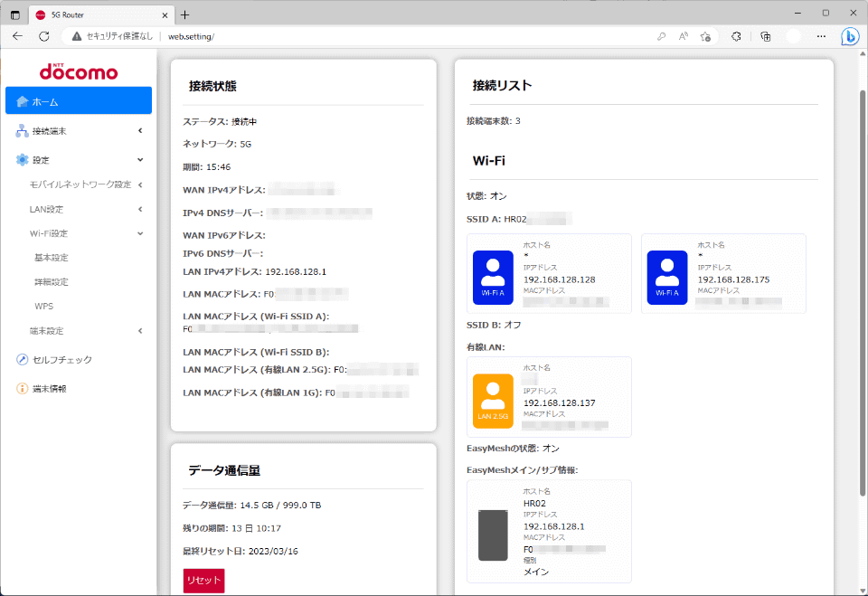The height and width of the screenshot is (596, 868).
Task: Click the 接続端末数: 3 text
Action: tap(494, 121)
